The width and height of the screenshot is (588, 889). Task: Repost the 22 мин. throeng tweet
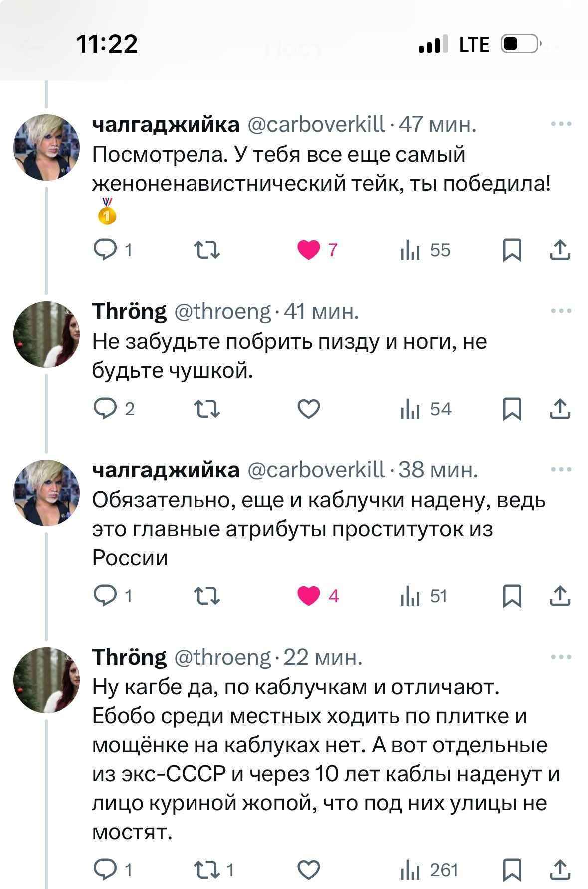tap(207, 870)
